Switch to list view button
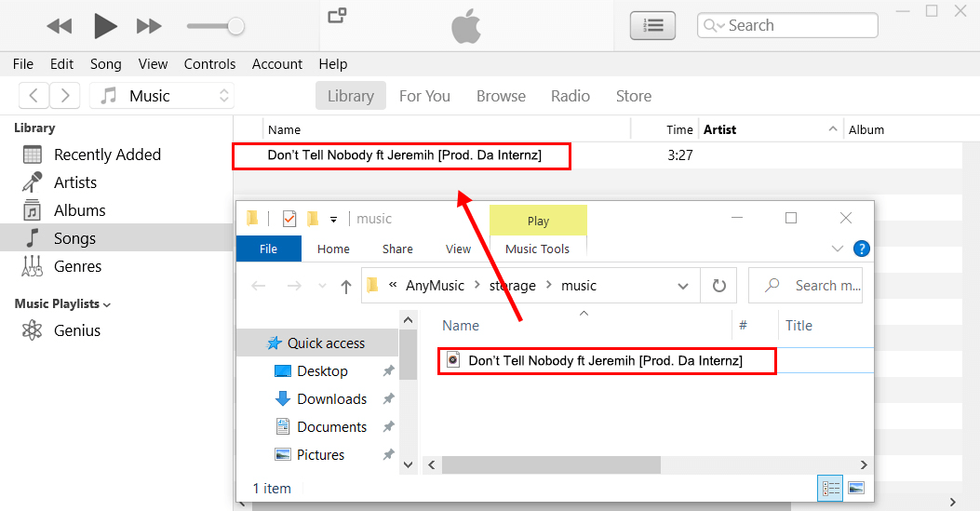Screen dimensions: 980x511 pyautogui.click(x=652, y=26)
